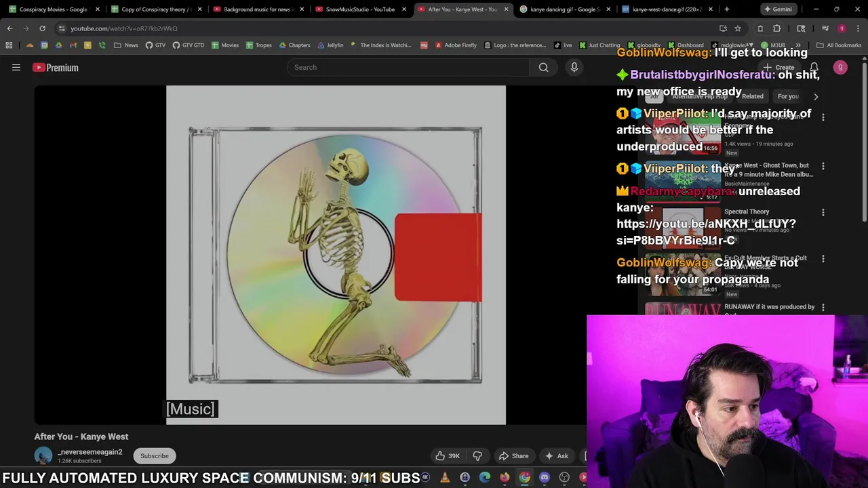The width and height of the screenshot is (868, 488).
Task: Subscribe to _neverseemeagain2 channel
Action: (155, 456)
